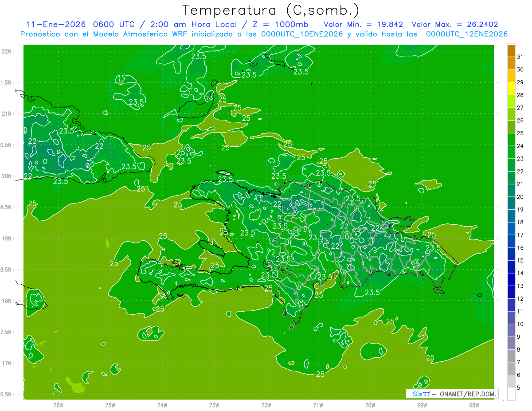Click the '68W' longitude axis label
The image size is (532, 411).
coord(474,405)
